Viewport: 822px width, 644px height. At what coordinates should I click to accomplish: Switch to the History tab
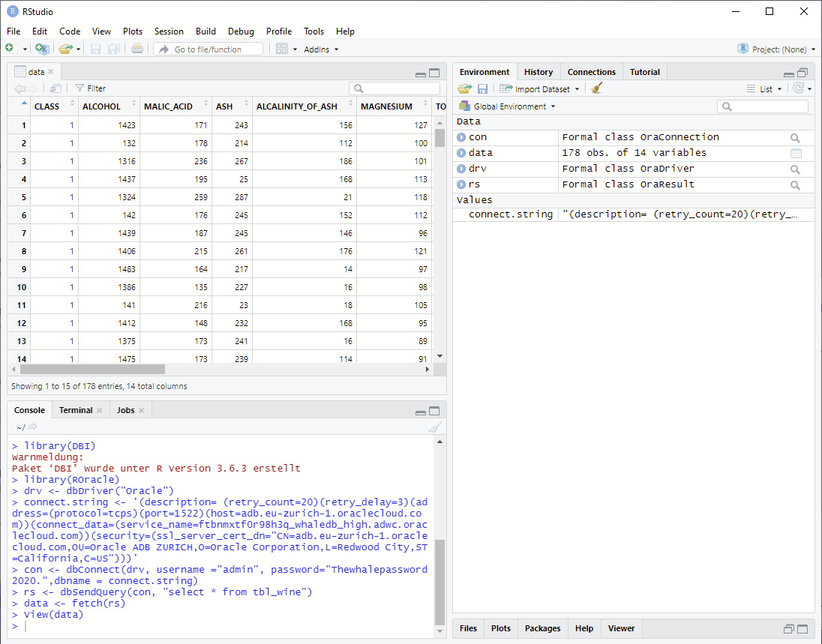[538, 72]
